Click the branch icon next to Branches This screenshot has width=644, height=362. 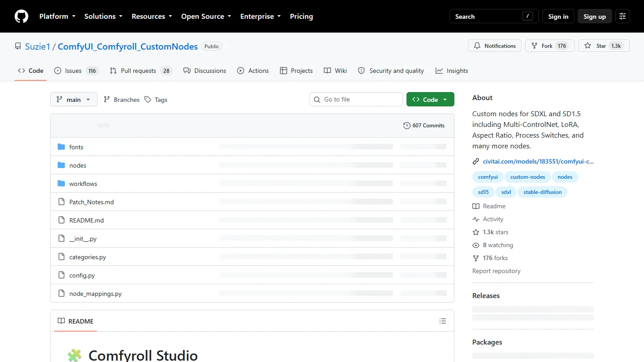107,100
